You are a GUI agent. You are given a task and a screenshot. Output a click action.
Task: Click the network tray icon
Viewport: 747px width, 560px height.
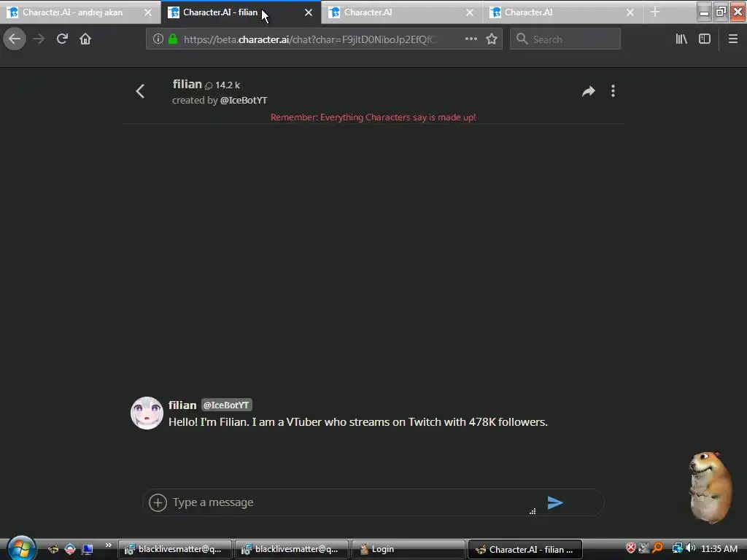pyautogui.click(x=677, y=548)
